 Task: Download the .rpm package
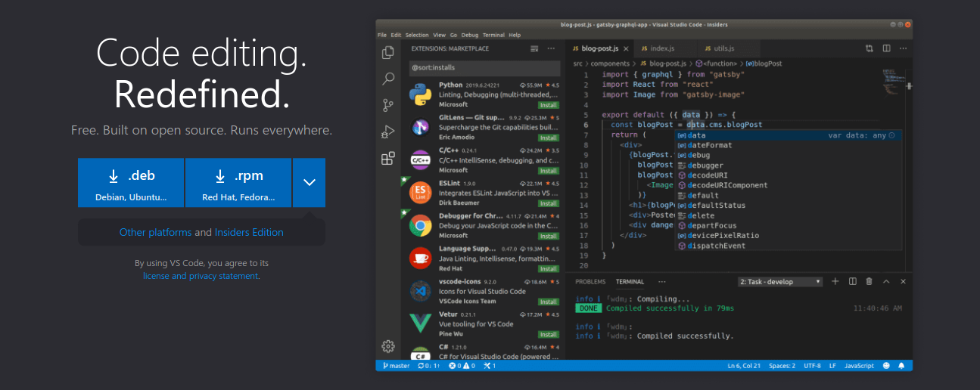point(238,182)
